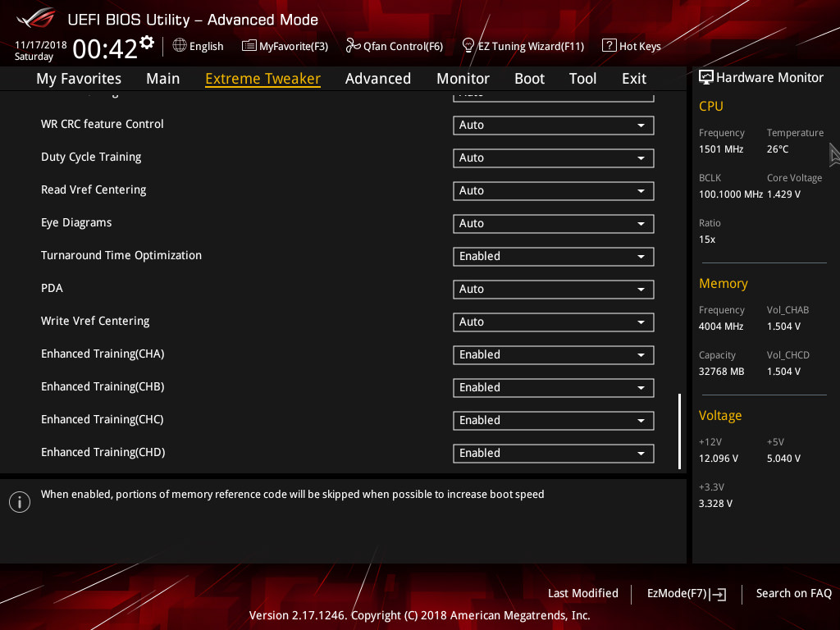840x630 pixels.
Task: Click the Qfan Control fan icon
Action: coord(353,46)
